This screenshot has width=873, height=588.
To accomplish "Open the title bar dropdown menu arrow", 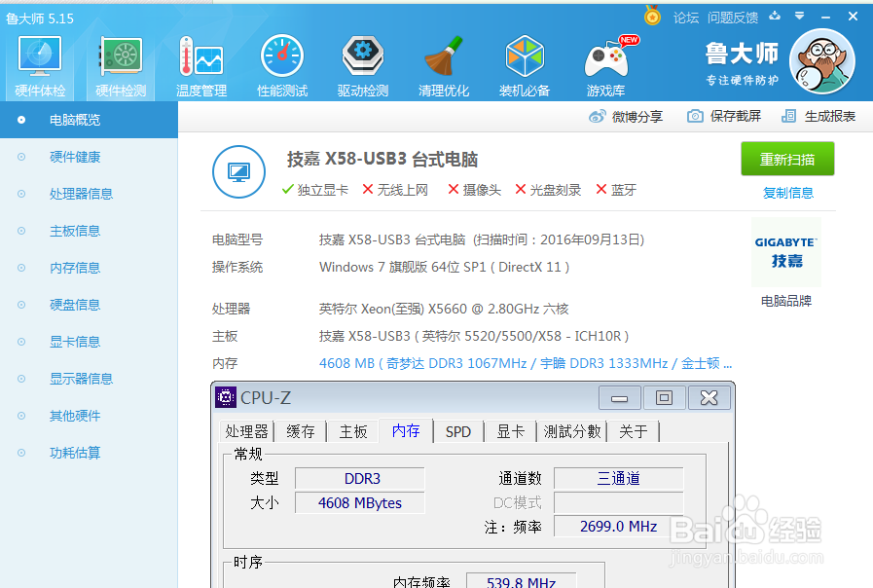I will tap(799, 17).
